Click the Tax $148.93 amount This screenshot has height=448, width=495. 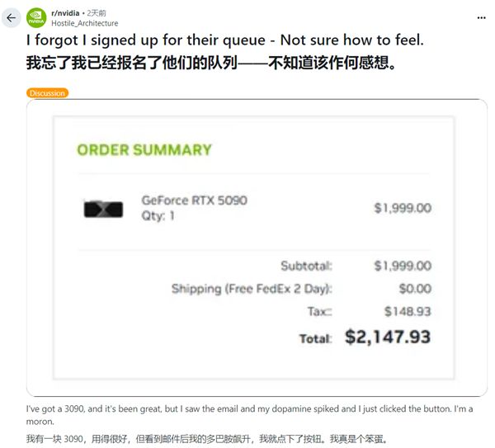coord(408,312)
